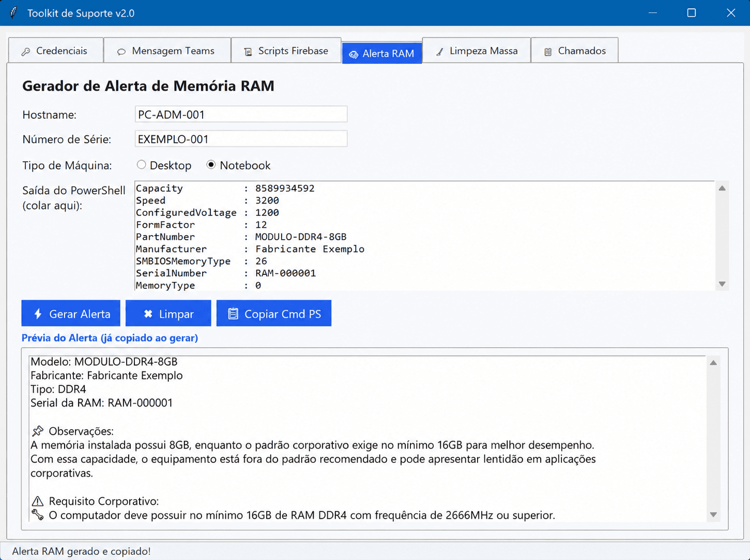Image resolution: width=750 pixels, height=560 pixels.
Task: Click the 'Prévia do Alerta (já copiado ao gerar)' heading
Action: (x=110, y=338)
